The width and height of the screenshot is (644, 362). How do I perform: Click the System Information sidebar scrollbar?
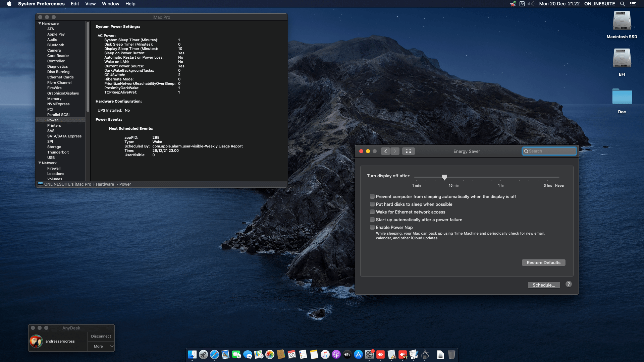tap(88, 67)
